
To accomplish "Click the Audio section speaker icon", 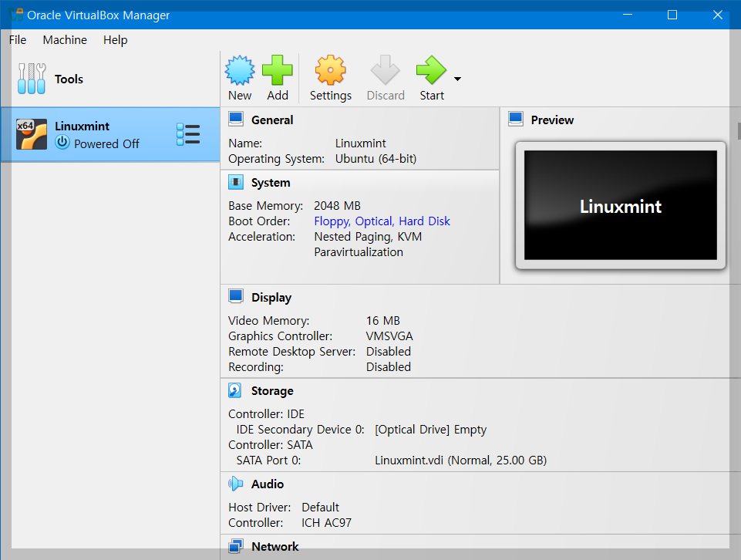I will click(x=235, y=484).
